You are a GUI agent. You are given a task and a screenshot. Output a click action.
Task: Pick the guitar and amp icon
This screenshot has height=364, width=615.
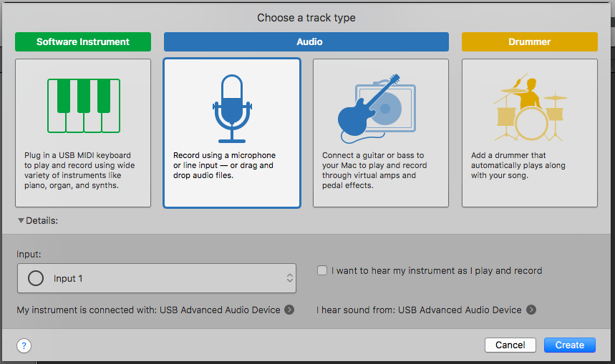(377, 109)
